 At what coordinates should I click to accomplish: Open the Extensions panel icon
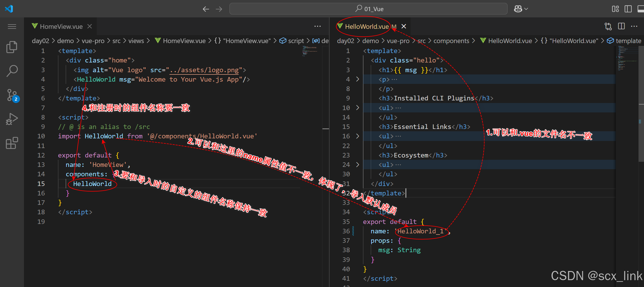[12, 143]
